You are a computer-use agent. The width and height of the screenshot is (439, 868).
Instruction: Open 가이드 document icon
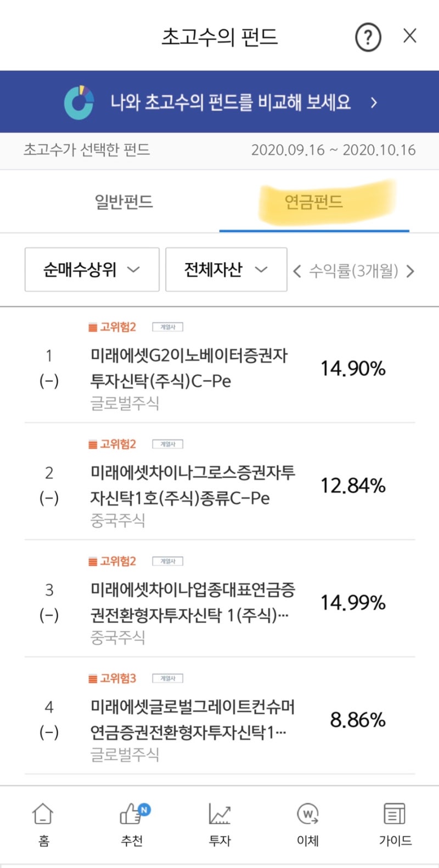(x=395, y=824)
